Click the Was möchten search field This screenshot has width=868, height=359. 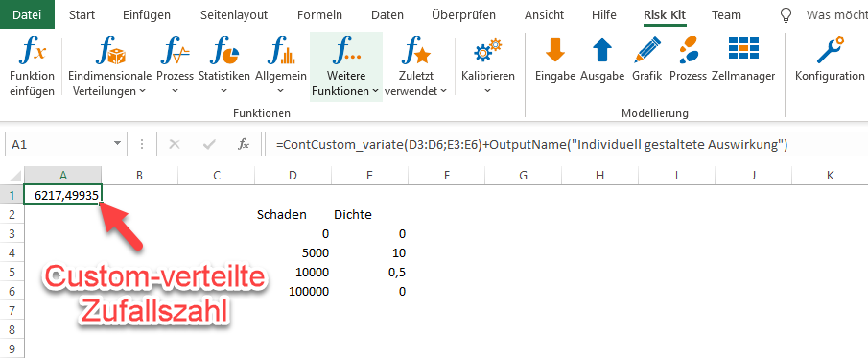click(x=836, y=15)
